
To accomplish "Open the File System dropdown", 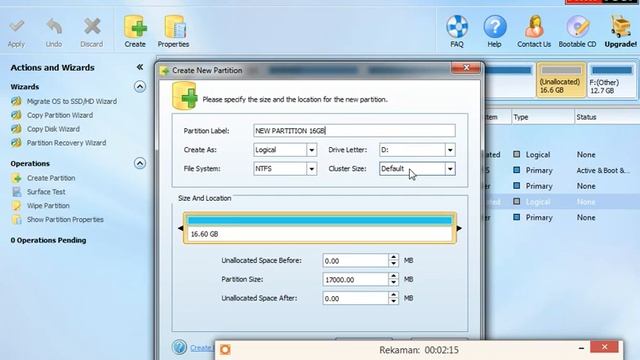I will coord(311,169).
